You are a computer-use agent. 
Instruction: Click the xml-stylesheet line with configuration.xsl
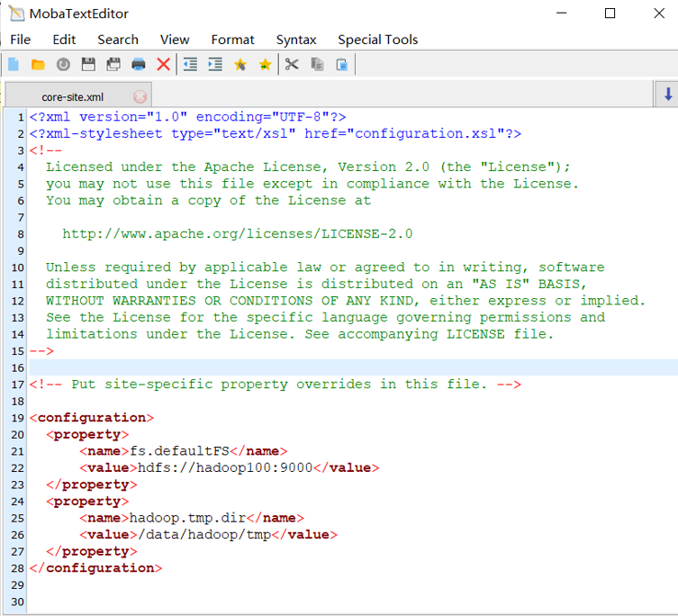tap(276, 134)
